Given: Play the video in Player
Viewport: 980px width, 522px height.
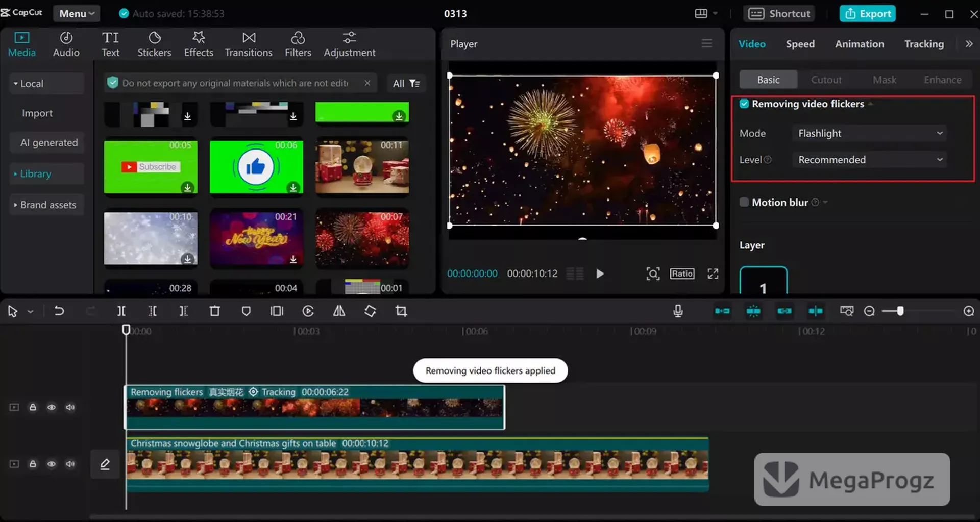Looking at the screenshot, I should (x=600, y=274).
